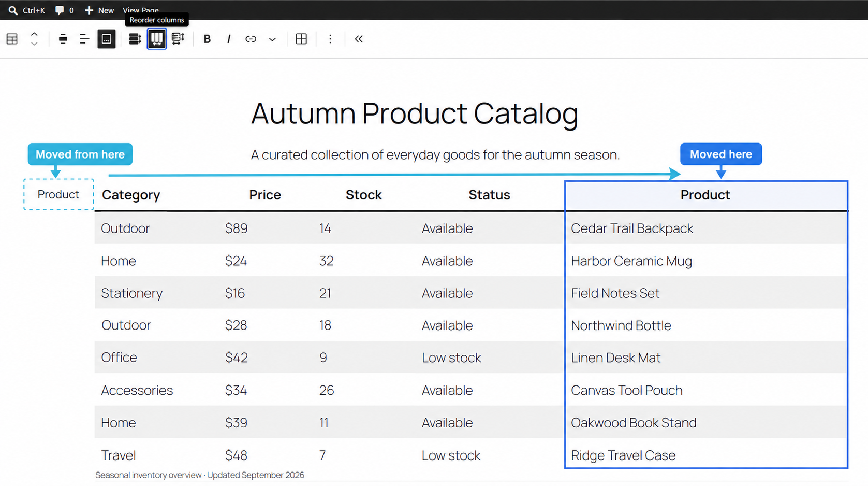Click the Linen Desk Mat cell

click(616, 358)
